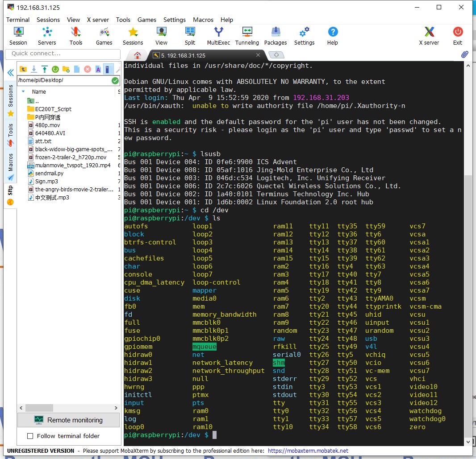Open the Packages toolbar icon
The height and width of the screenshot is (459, 476).
click(x=276, y=36)
